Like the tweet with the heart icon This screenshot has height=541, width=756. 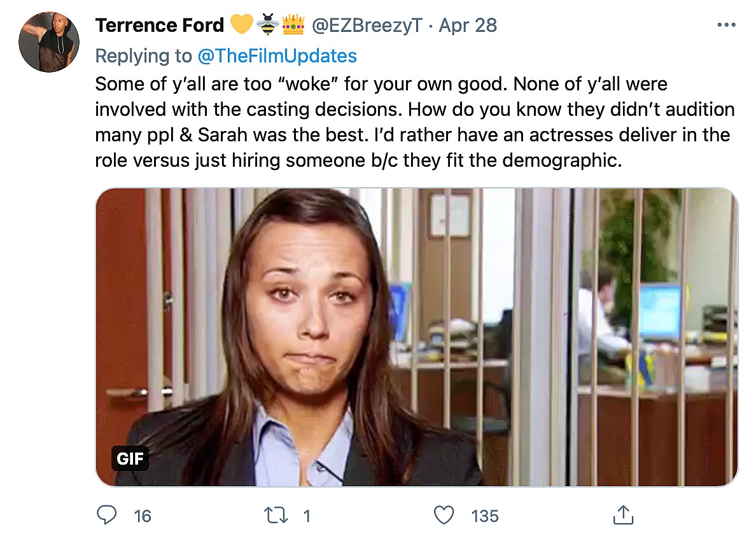click(444, 515)
